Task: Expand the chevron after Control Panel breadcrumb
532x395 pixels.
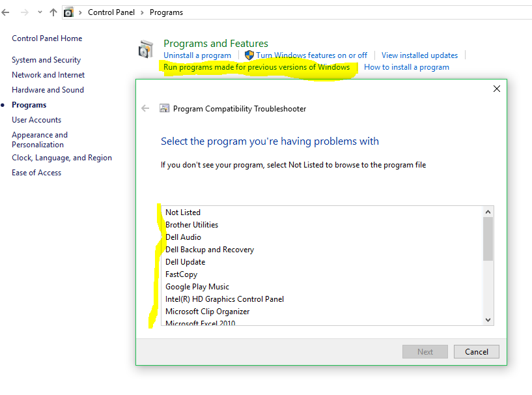Action: click(142, 12)
